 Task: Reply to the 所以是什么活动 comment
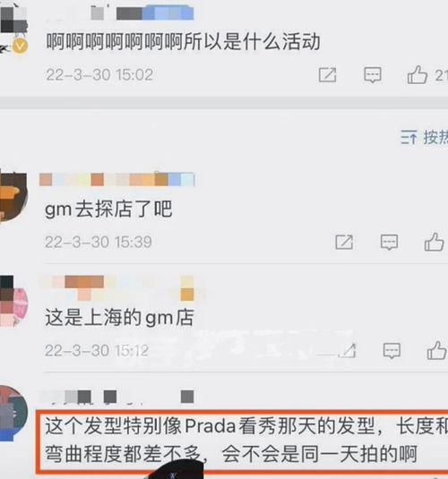coord(372,75)
